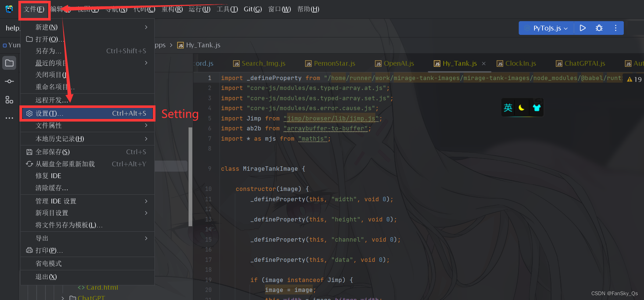Switch to the OpenAI.js tab
644x300 pixels.
click(395, 64)
